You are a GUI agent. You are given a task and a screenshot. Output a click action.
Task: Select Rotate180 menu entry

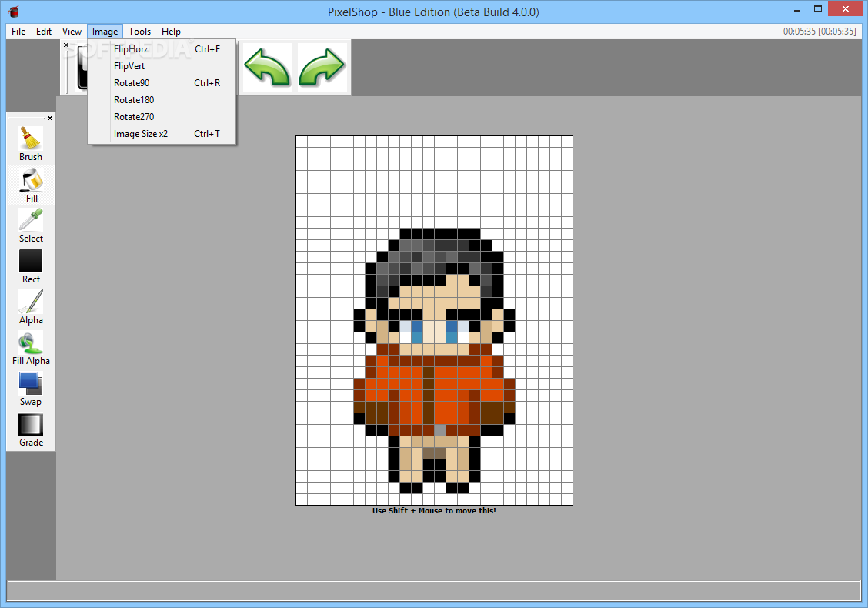click(162, 100)
